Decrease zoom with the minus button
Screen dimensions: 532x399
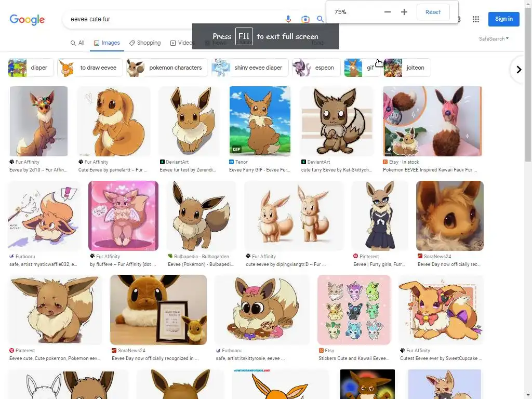pyautogui.click(x=388, y=12)
